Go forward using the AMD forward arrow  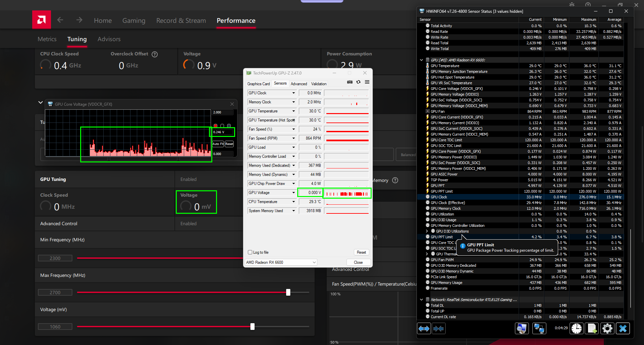click(x=79, y=20)
